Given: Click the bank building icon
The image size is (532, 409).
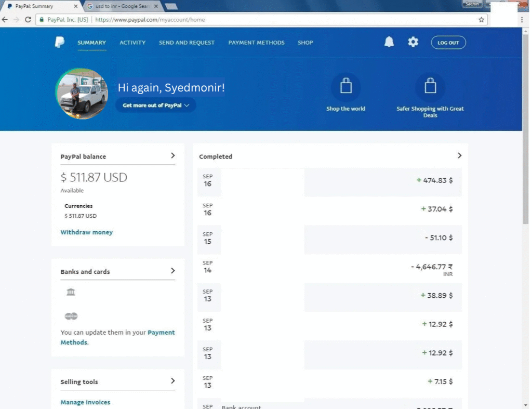Looking at the screenshot, I should click(x=71, y=293).
